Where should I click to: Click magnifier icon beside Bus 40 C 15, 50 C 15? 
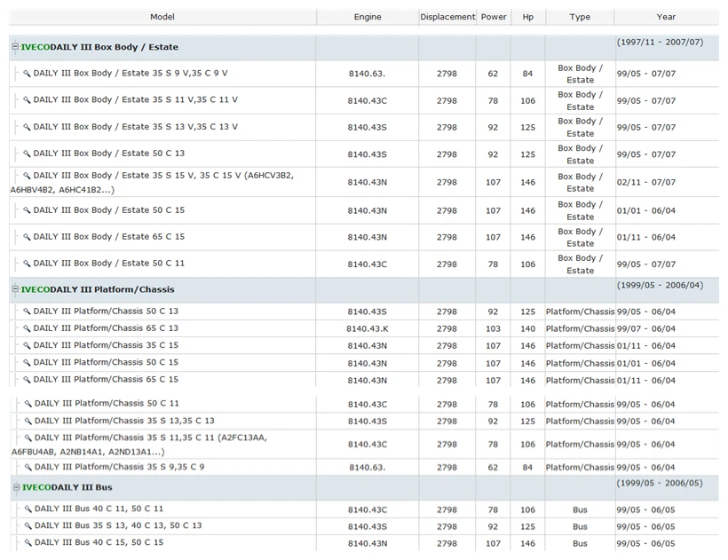(28, 542)
